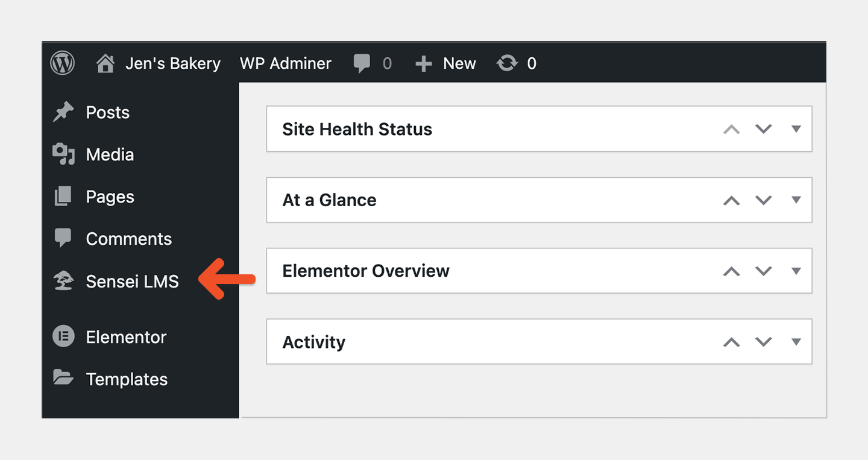Viewport: 868px width, 460px height.
Task: Move Site Health Status widget up
Action: click(x=731, y=129)
